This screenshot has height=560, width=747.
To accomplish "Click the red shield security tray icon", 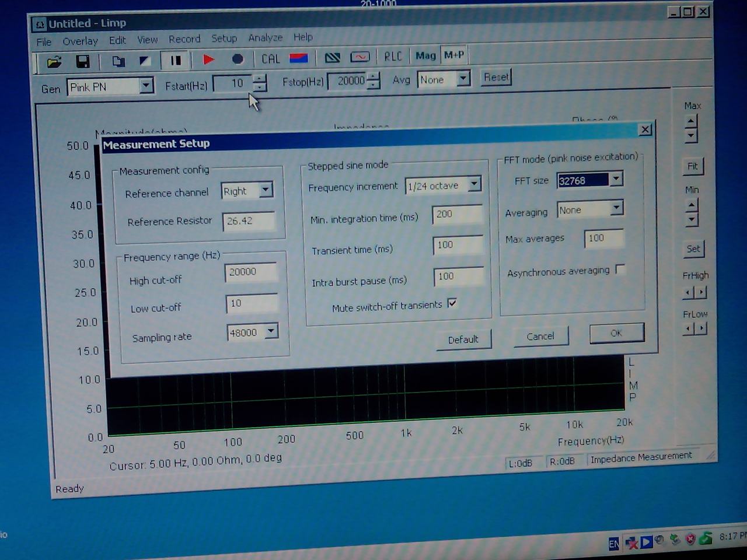I will (690, 539).
